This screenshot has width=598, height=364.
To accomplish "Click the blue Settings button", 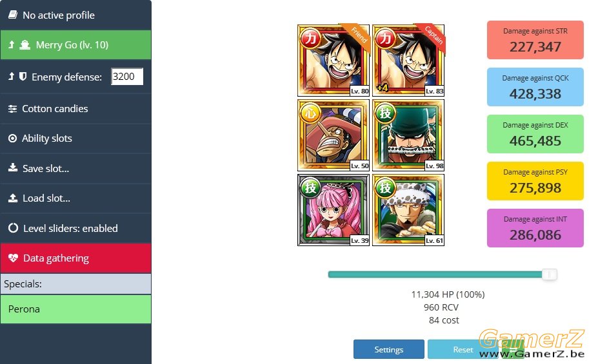I will pos(388,349).
